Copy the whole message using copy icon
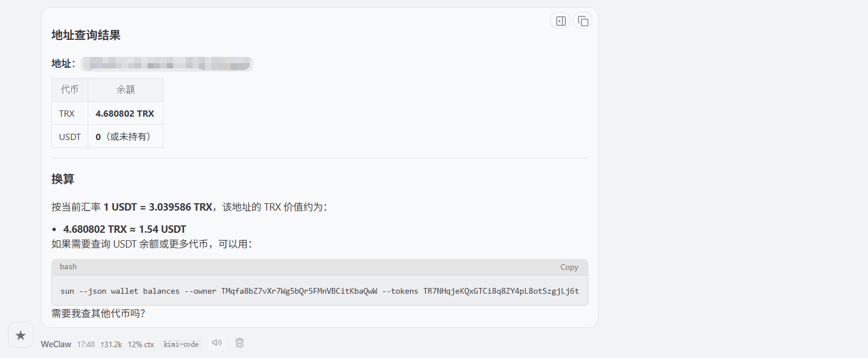Screen dimensions: 868x358 pos(583,21)
